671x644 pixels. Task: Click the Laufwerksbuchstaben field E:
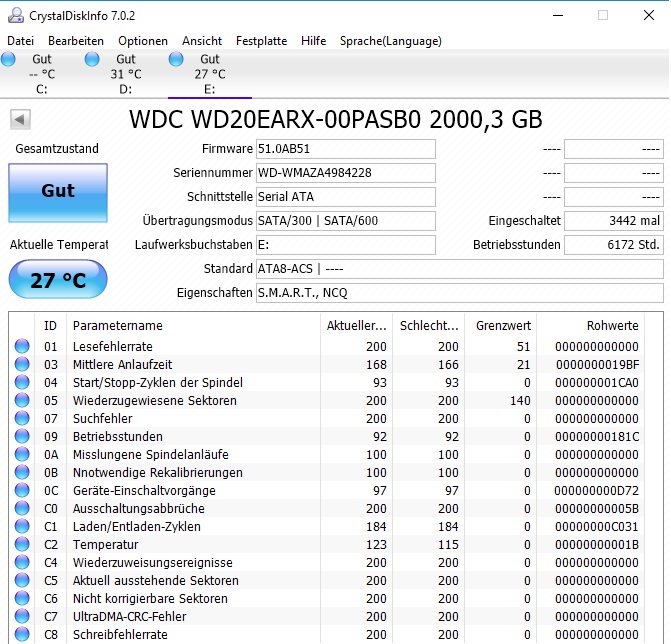346,245
